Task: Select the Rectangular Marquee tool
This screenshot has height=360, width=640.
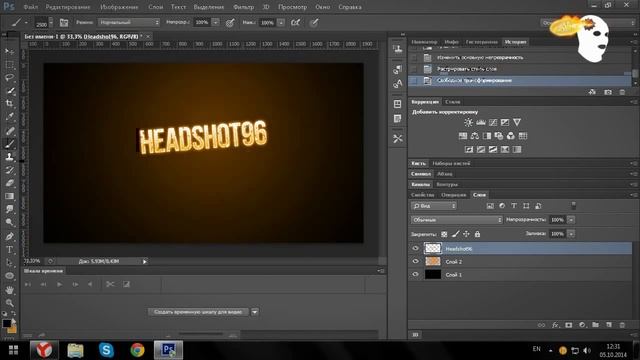Action: 9,64
